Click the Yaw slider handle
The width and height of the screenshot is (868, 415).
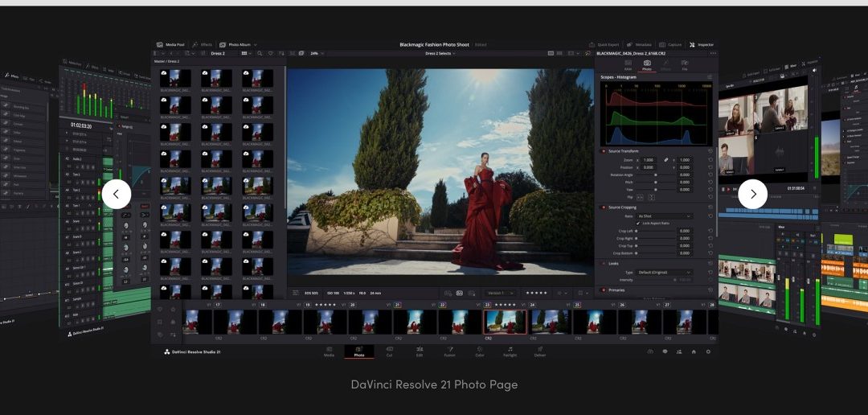click(656, 190)
